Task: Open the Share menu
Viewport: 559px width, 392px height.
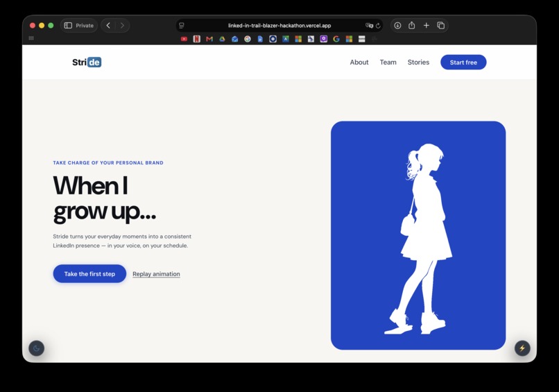Action: [x=412, y=26]
